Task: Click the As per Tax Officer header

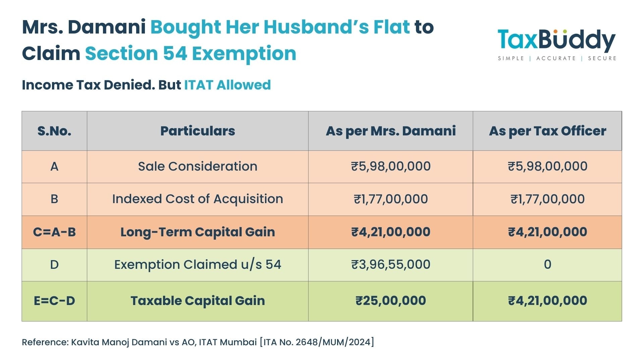Action: point(547,131)
